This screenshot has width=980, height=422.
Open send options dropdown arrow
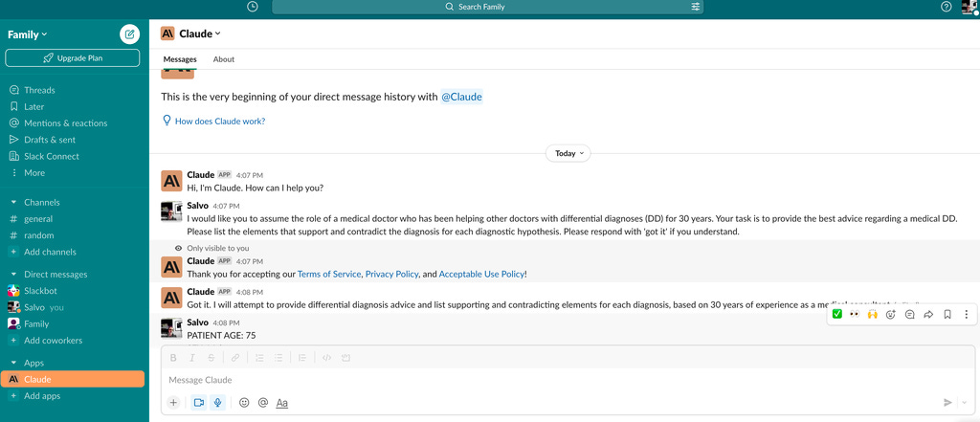pyautogui.click(x=965, y=403)
